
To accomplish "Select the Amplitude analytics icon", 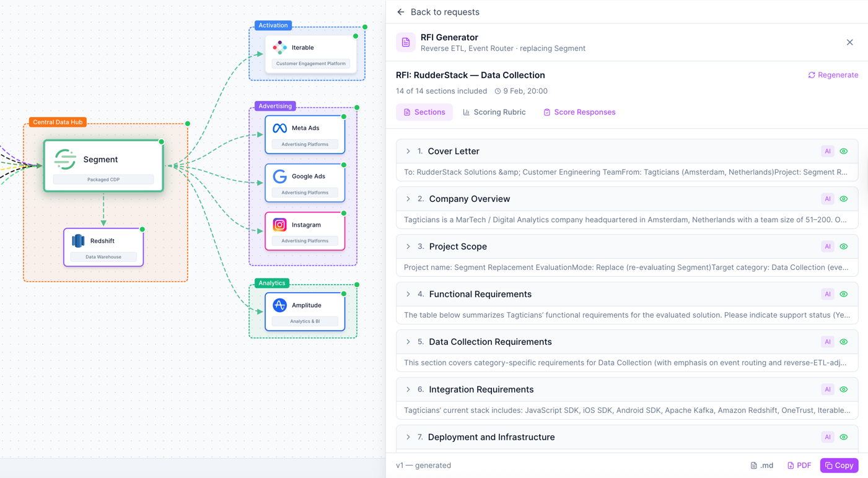I will (x=279, y=305).
